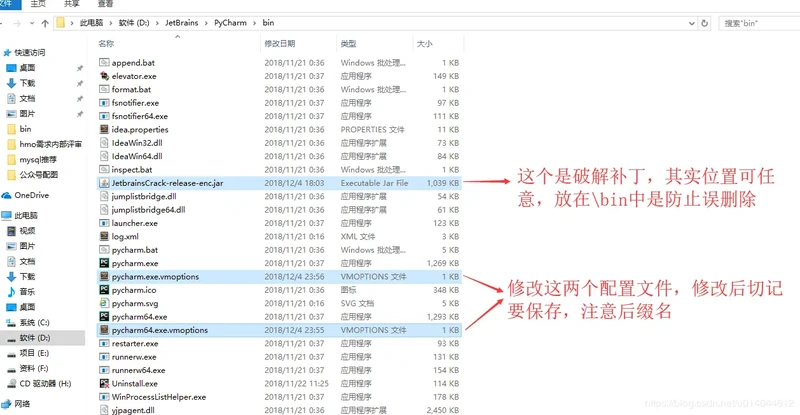
Task: Open the 查看 ribbon tab
Action: [105, 4]
